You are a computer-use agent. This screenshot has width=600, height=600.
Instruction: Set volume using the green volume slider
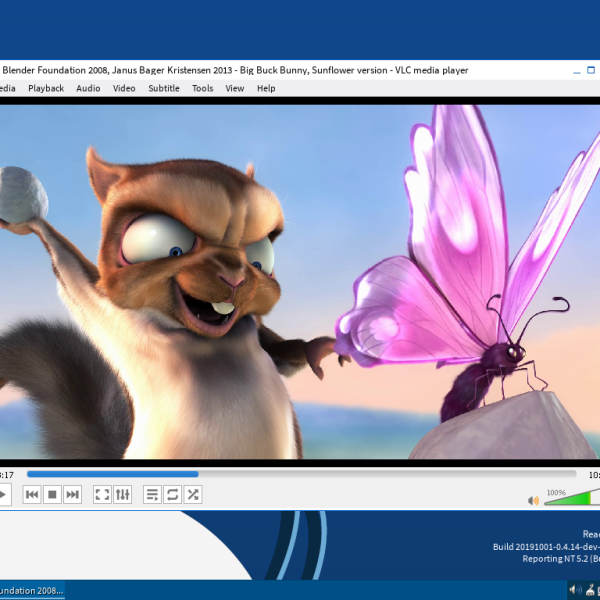click(572, 497)
